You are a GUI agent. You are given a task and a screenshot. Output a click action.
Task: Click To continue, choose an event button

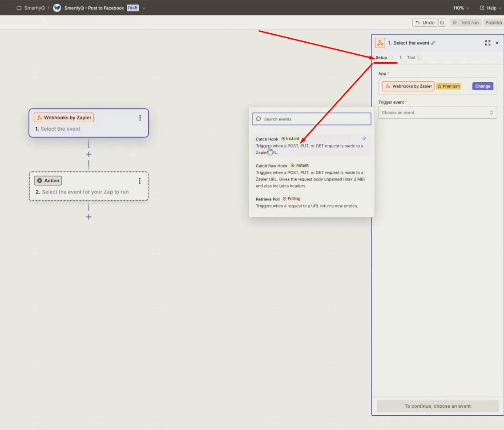click(437, 406)
